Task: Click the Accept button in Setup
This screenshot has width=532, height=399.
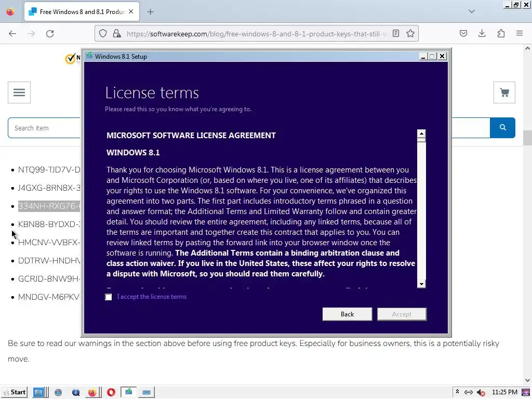Action: (402, 314)
